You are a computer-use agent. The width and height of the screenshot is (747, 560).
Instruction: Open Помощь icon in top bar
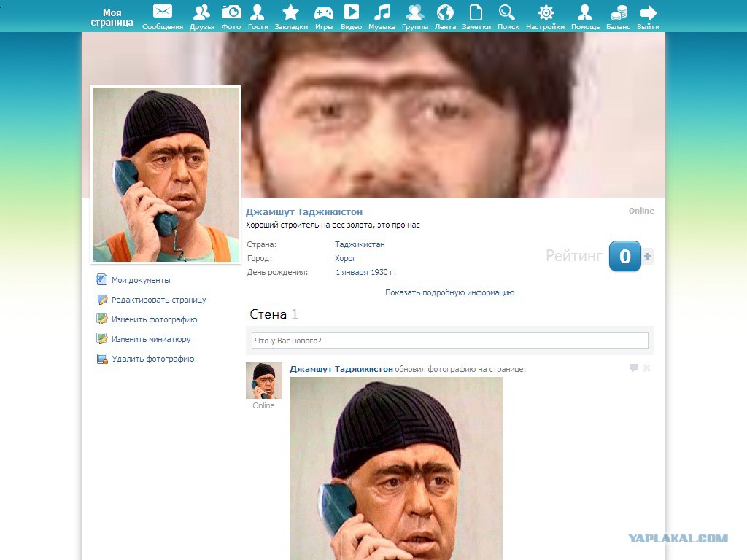pyautogui.click(x=584, y=12)
